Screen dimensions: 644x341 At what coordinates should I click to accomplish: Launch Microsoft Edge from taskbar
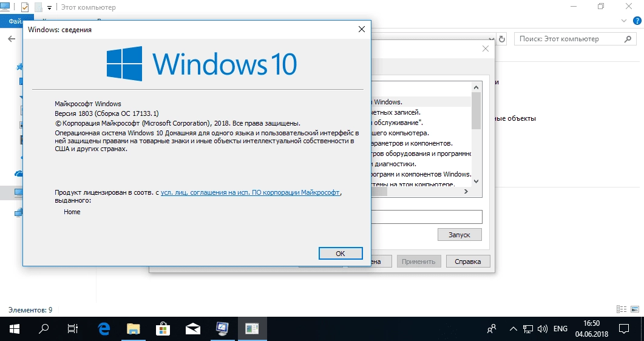[104, 329]
